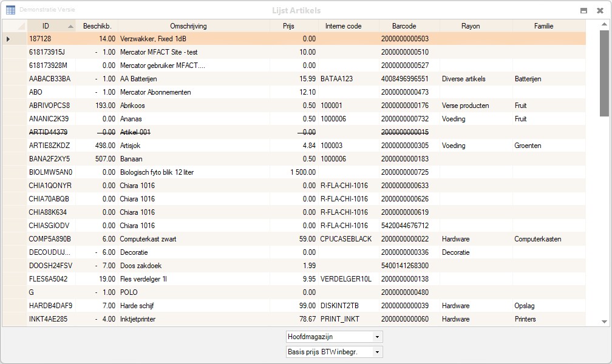Image resolution: width=612 pixels, height=364 pixels.
Task: Click the Familie column header
Action: 543,26
